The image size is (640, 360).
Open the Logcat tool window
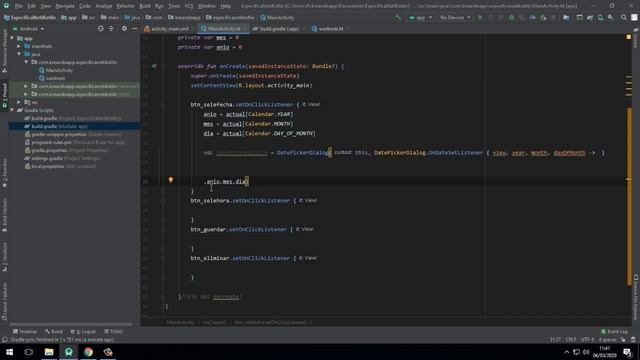(x=84, y=331)
